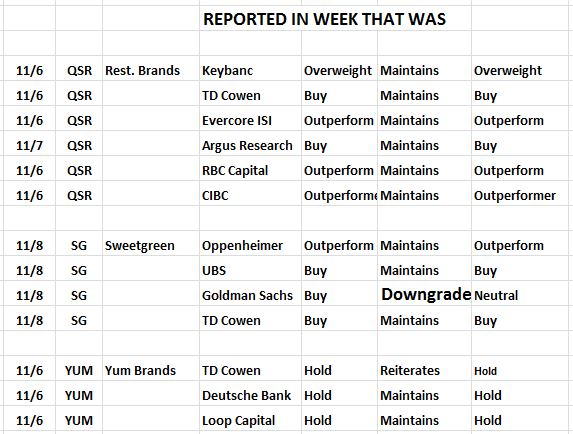Click the bold Downgrade cell
Image resolution: width=573 pixels, height=434 pixels.
426,294
